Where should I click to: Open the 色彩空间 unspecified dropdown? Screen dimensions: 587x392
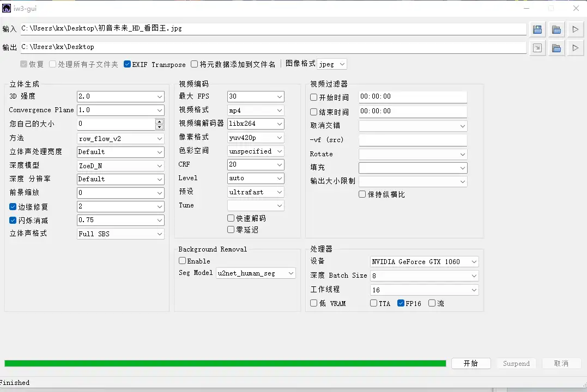pos(256,151)
